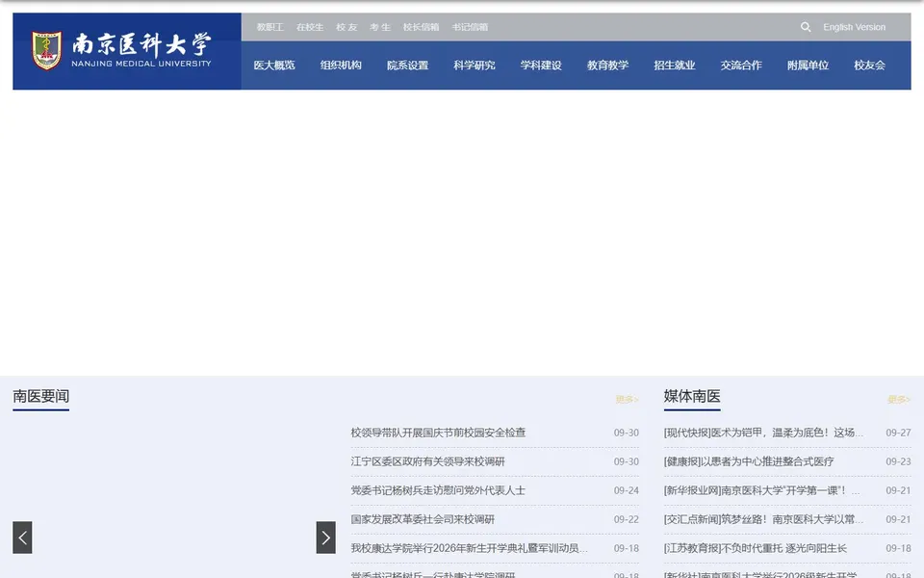Open news 校领导带队开展国庆节前校园安全检查

pos(438,433)
